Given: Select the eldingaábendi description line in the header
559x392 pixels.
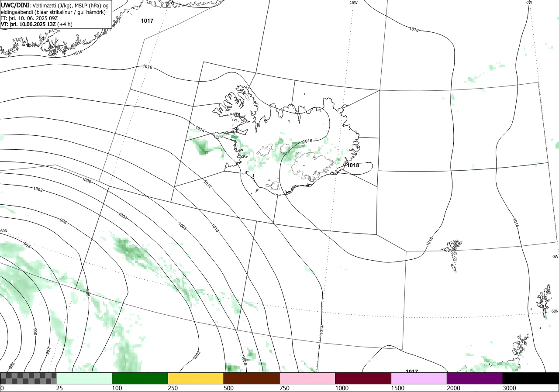Looking at the screenshot, I should pos(53,12).
